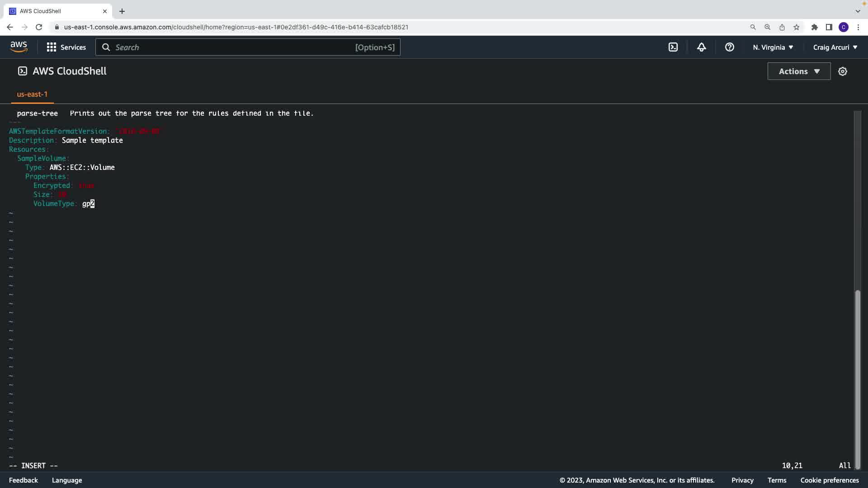
Task: Open the AWS support help icon
Action: [729, 47]
